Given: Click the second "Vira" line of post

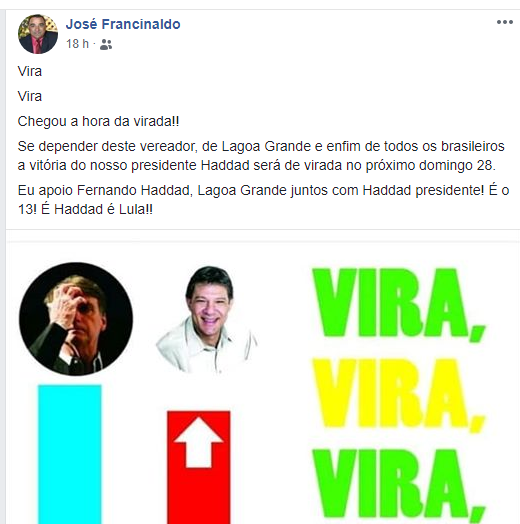Looking at the screenshot, I should [30, 96].
